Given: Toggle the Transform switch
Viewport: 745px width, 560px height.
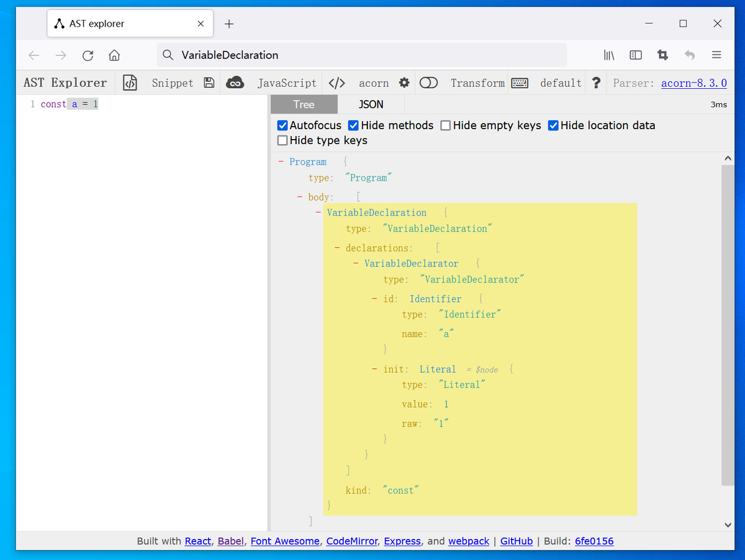Looking at the screenshot, I should pyautogui.click(x=428, y=83).
